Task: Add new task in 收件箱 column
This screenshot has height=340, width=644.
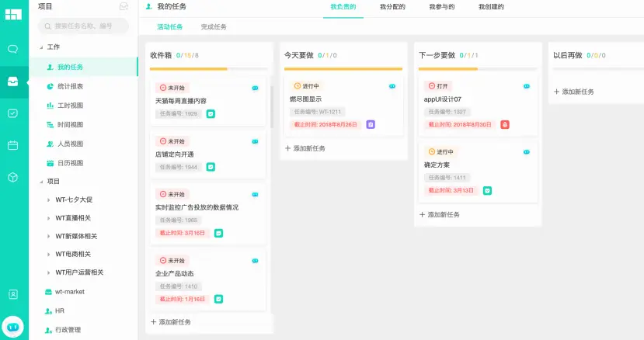Action: tap(171, 322)
